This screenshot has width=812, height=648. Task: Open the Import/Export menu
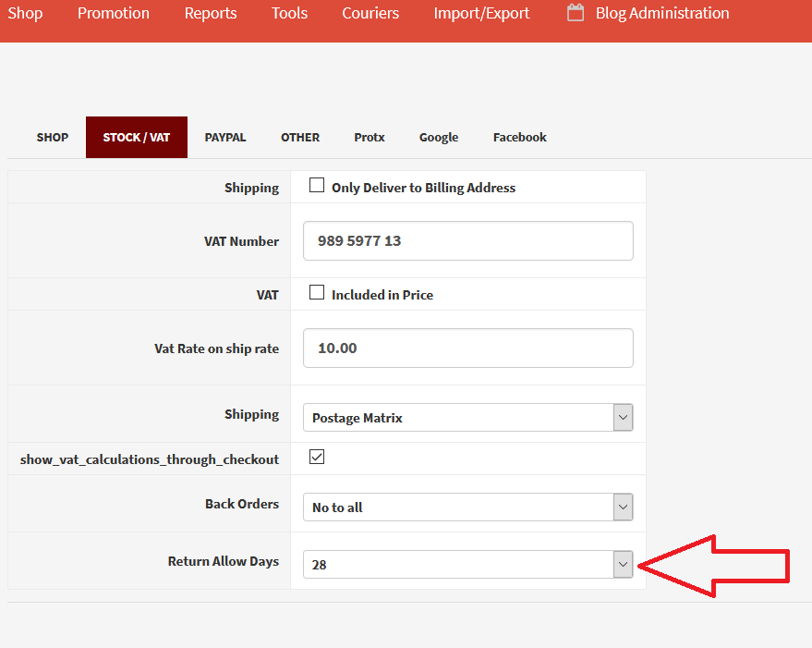(481, 13)
